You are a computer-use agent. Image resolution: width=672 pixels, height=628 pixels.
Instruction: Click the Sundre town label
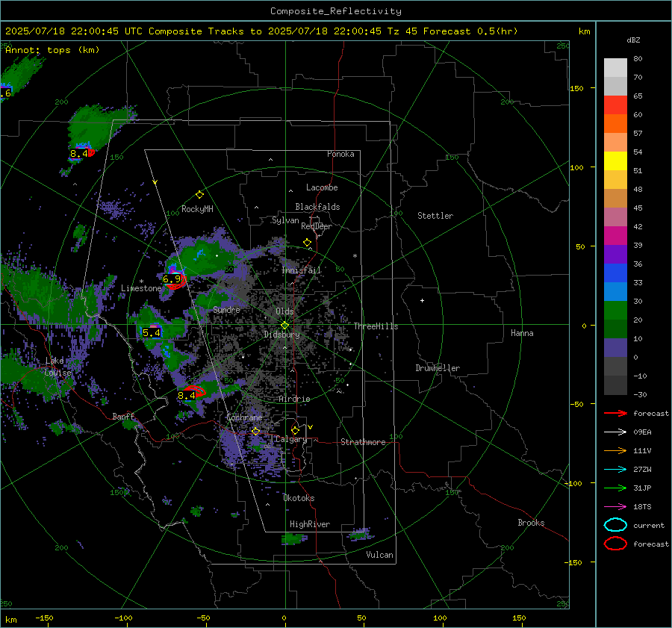[x=226, y=309]
